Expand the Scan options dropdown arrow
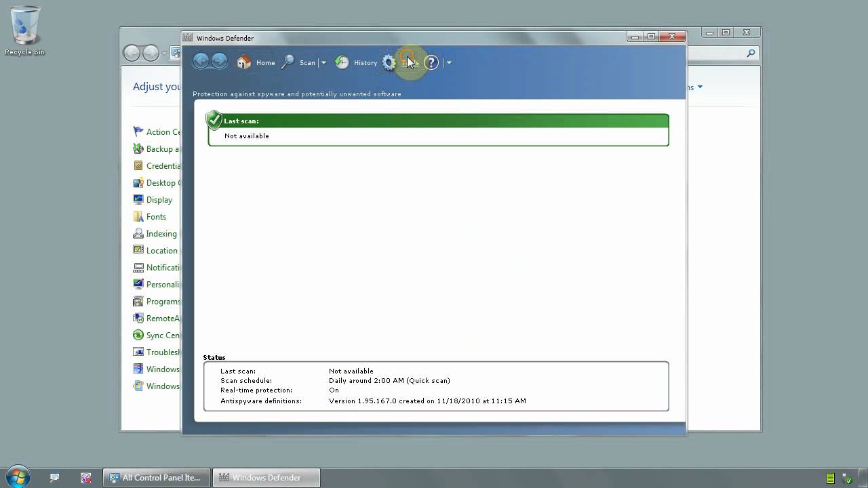Image resolution: width=868 pixels, height=488 pixels. point(323,62)
